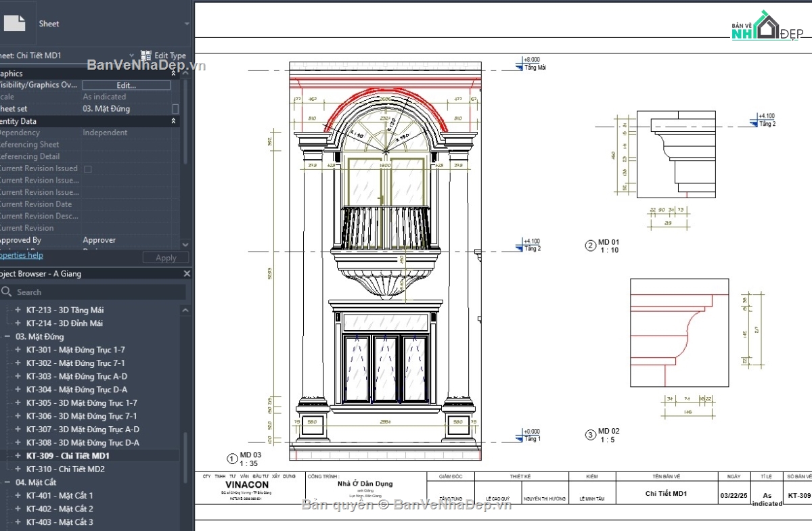Click the 'Referencing Sheet' property row
This screenshot has width=812, height=531.
pos(90,145)
